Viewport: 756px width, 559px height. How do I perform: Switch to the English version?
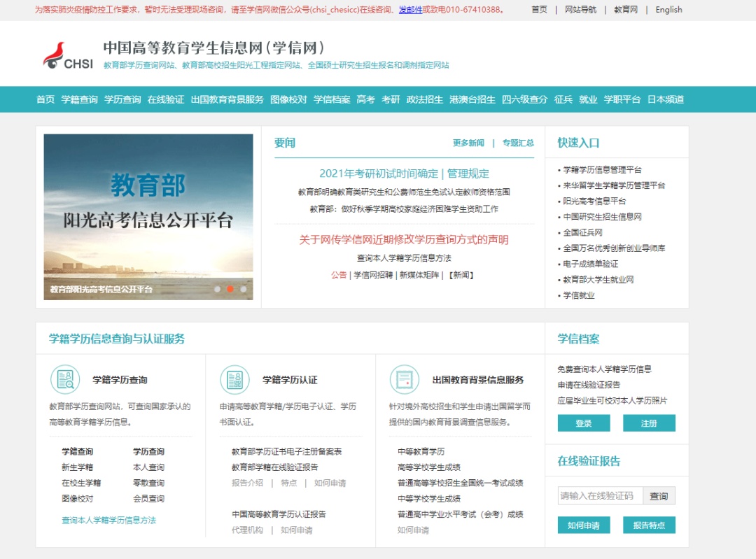668,10
